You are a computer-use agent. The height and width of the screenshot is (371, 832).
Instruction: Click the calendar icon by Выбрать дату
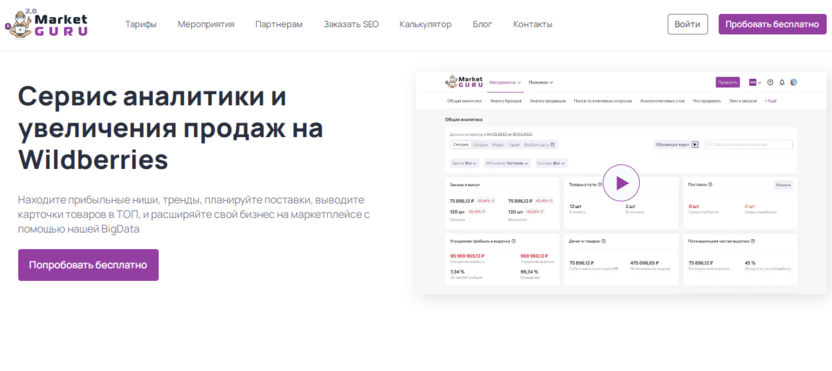552,144
